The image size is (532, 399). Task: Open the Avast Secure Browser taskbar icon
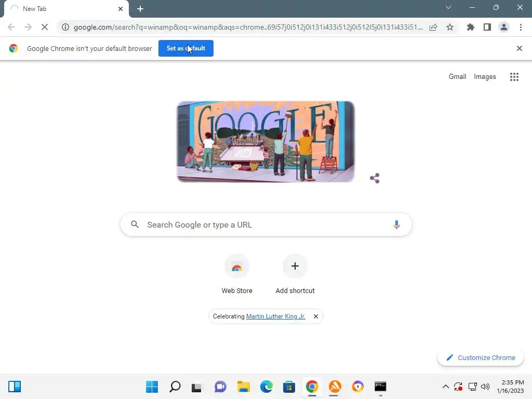(x=357, y=387)
